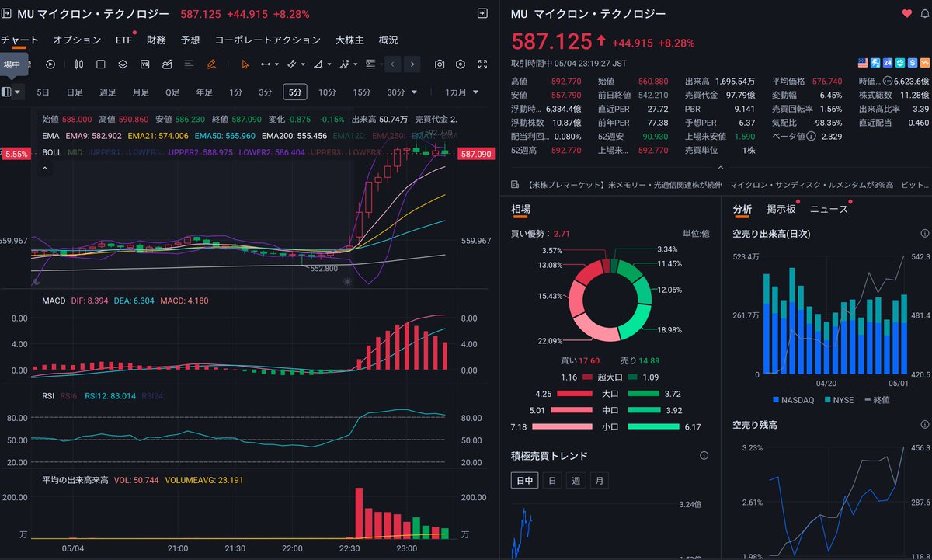Screen dimensions: 932x560
Task: Click the square frame icon in toolbar
Action: pyautogui.click(x=101, y=64)
